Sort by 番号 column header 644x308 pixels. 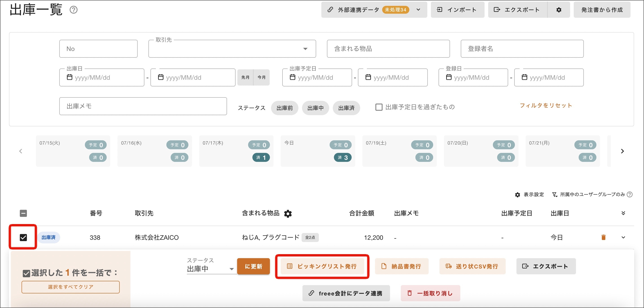[x=96, y=213]
